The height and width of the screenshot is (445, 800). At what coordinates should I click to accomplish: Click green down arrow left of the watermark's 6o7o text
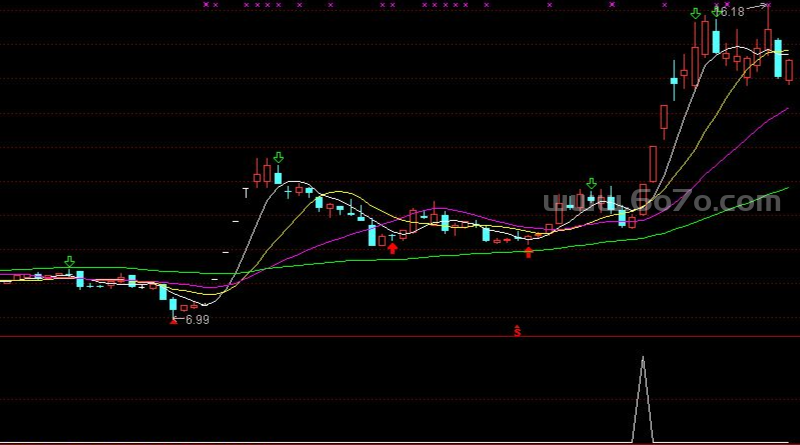[x=591, y=184]
